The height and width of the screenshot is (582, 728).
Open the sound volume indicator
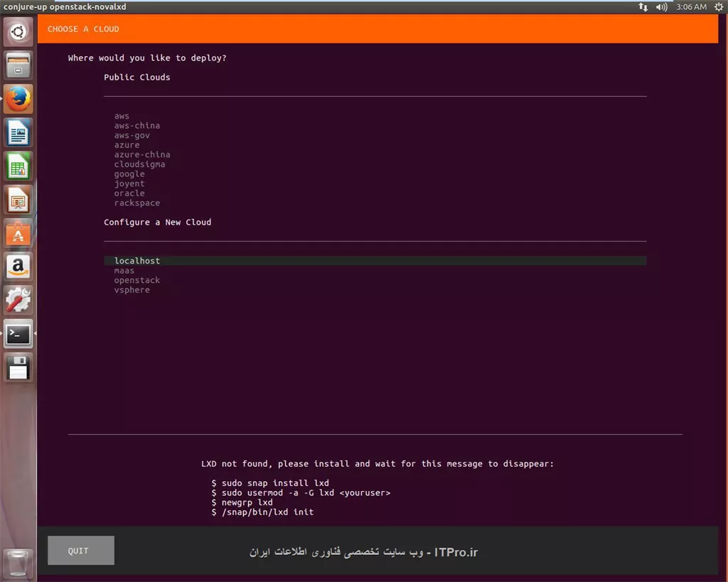[x=662, y=6]
